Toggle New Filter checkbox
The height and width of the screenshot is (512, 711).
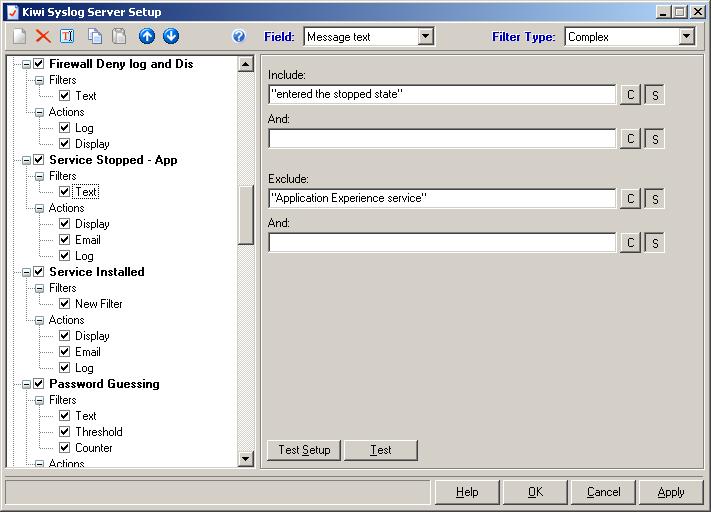pyautogui.click(x=64, y=303)
